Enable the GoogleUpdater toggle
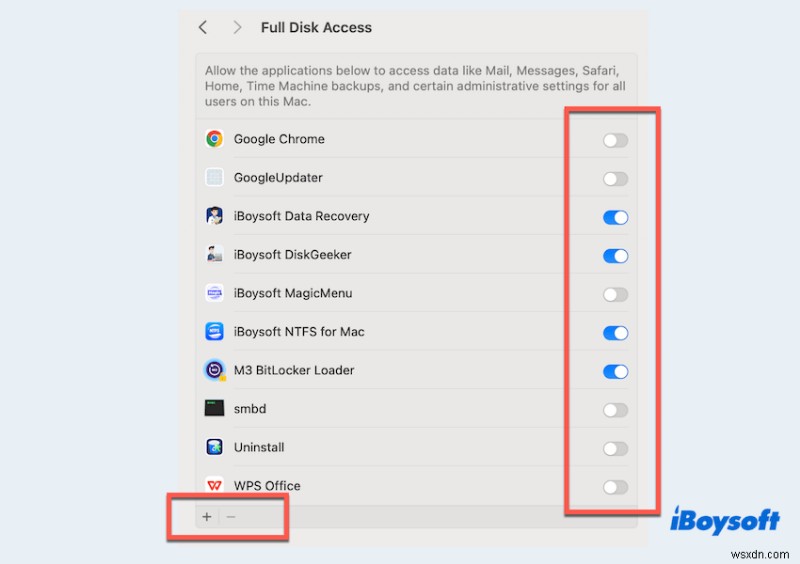This screenshot has height=564, width=800. [615, 179]
